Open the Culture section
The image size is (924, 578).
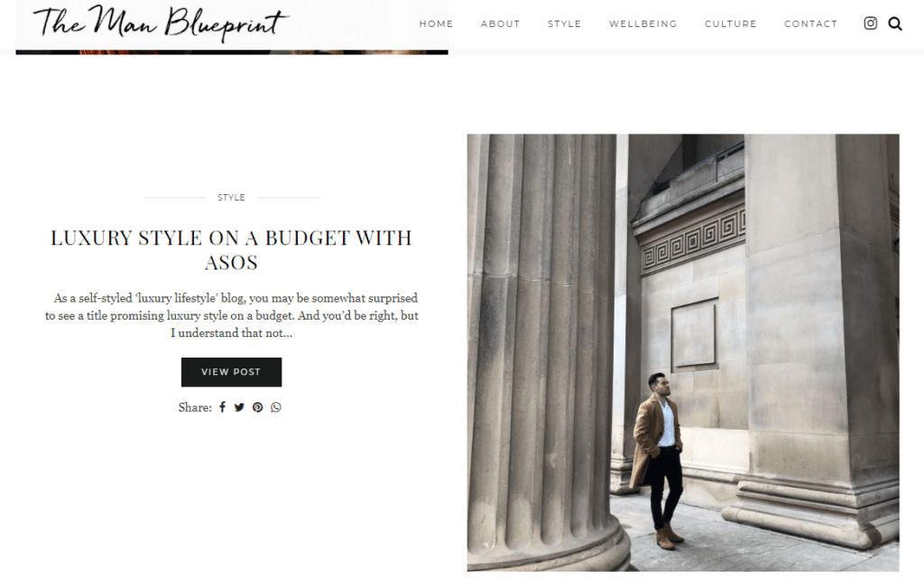730,23
